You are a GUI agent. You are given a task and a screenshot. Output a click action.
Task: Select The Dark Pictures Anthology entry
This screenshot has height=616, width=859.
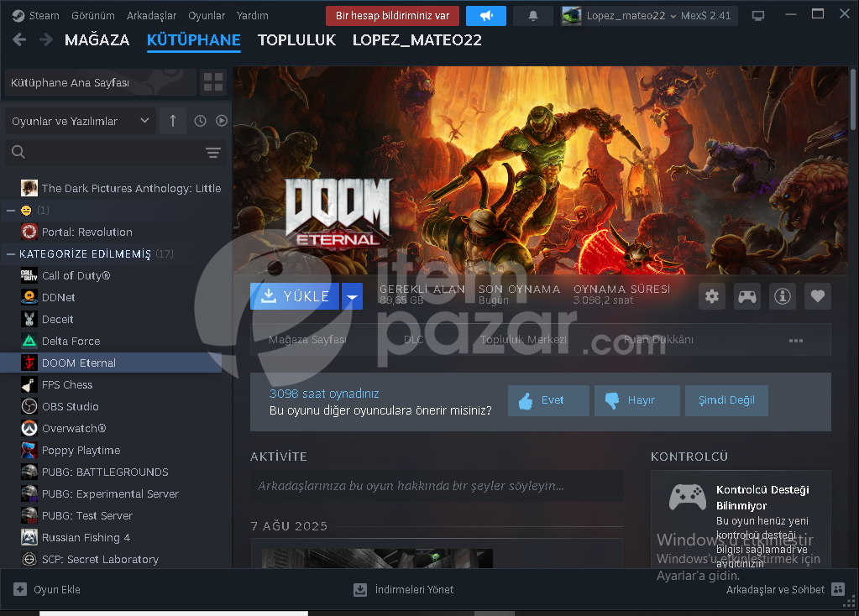(x=111, y=188)
